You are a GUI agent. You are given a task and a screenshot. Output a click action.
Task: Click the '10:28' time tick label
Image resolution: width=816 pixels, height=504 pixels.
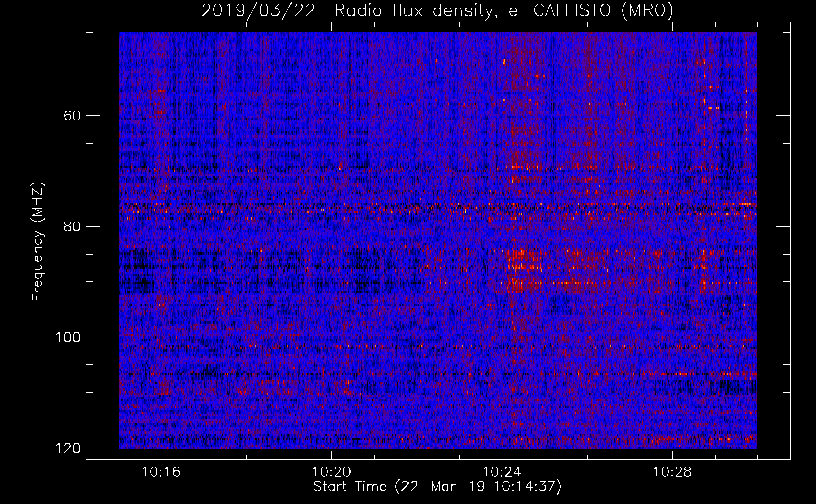pos(672,472)
